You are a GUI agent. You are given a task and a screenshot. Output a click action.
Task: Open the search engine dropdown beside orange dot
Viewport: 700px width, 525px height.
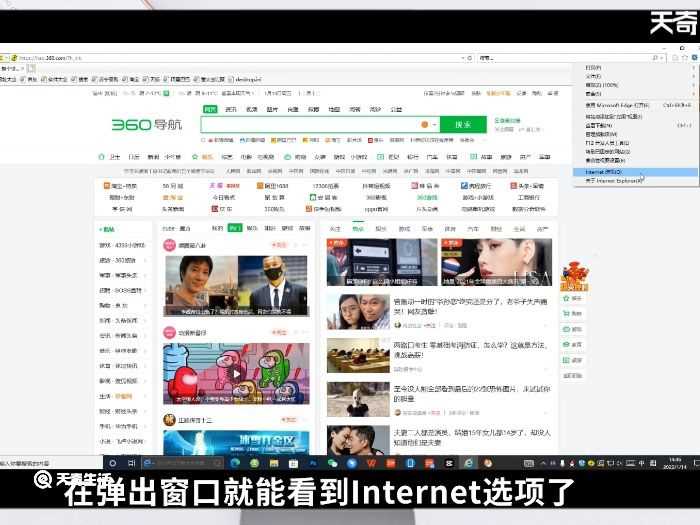coord(434,125)
